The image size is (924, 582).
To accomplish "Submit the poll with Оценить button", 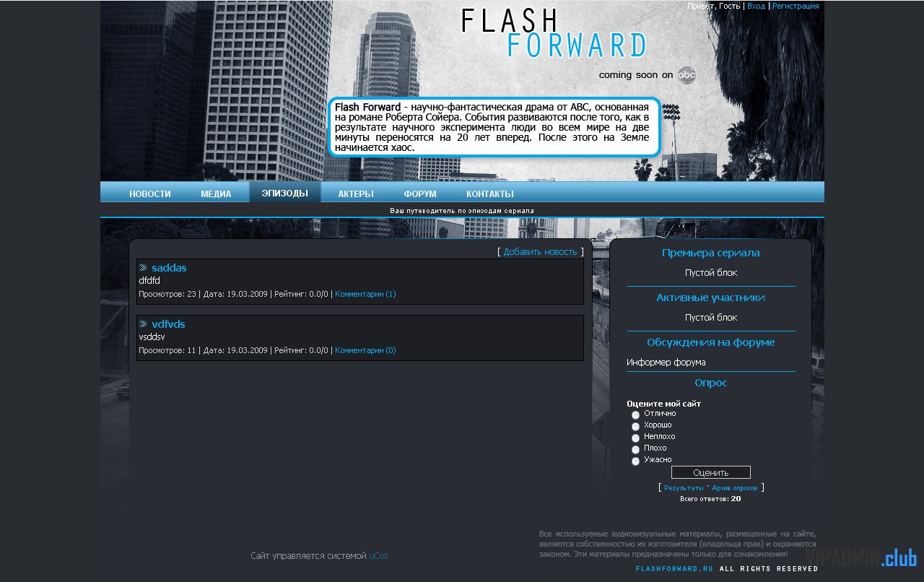I will pos(711,473).
